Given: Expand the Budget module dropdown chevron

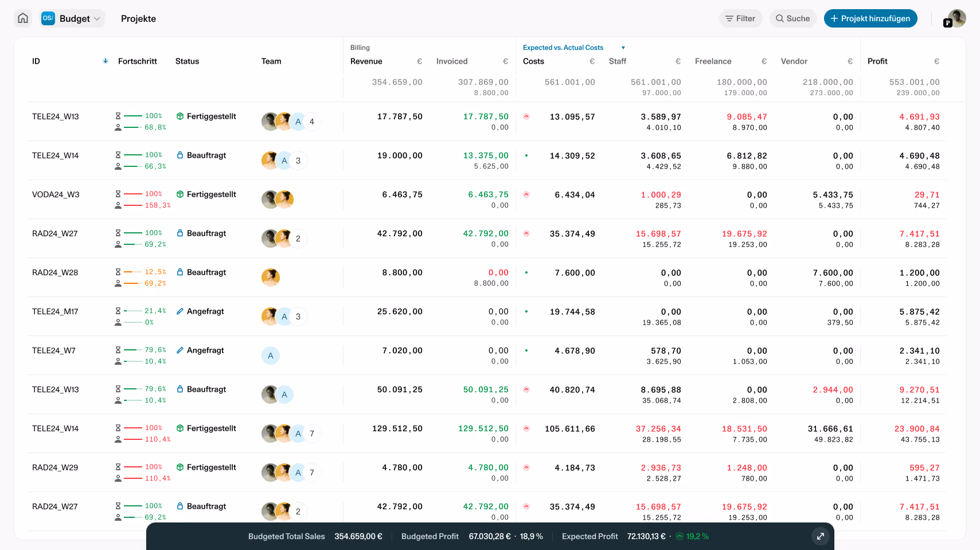Looking at the screenshot, I should [x=97, y=19].
